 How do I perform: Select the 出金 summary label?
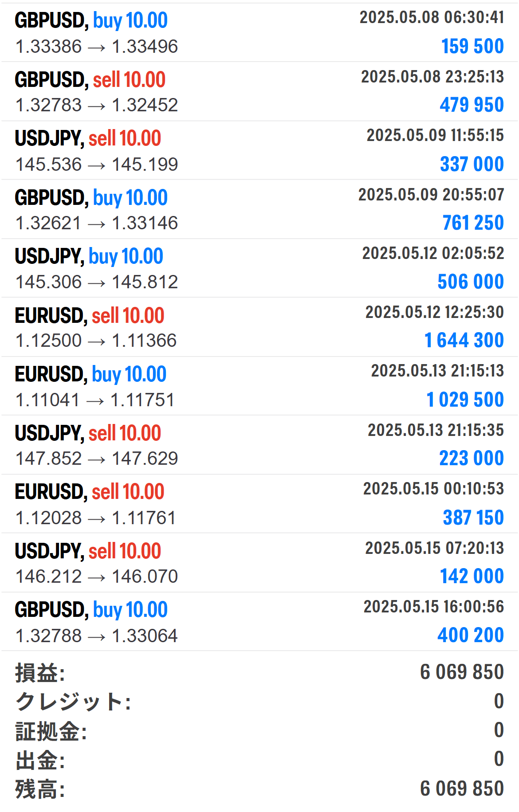click(x=40, y=760)
